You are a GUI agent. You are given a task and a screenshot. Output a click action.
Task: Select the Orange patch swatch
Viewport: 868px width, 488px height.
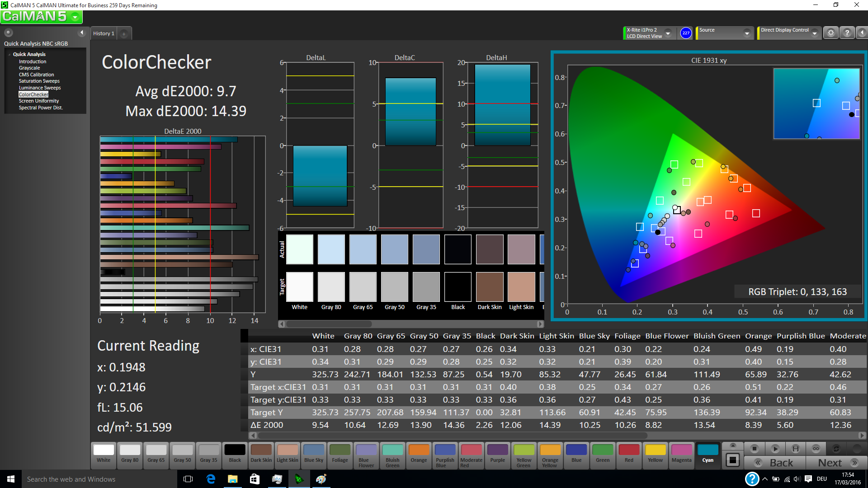(419, 455)
